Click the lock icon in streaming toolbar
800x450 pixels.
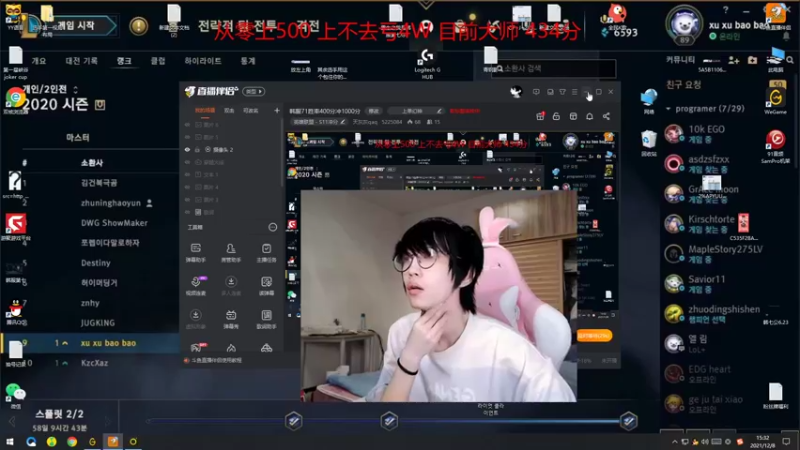[556, 116]
